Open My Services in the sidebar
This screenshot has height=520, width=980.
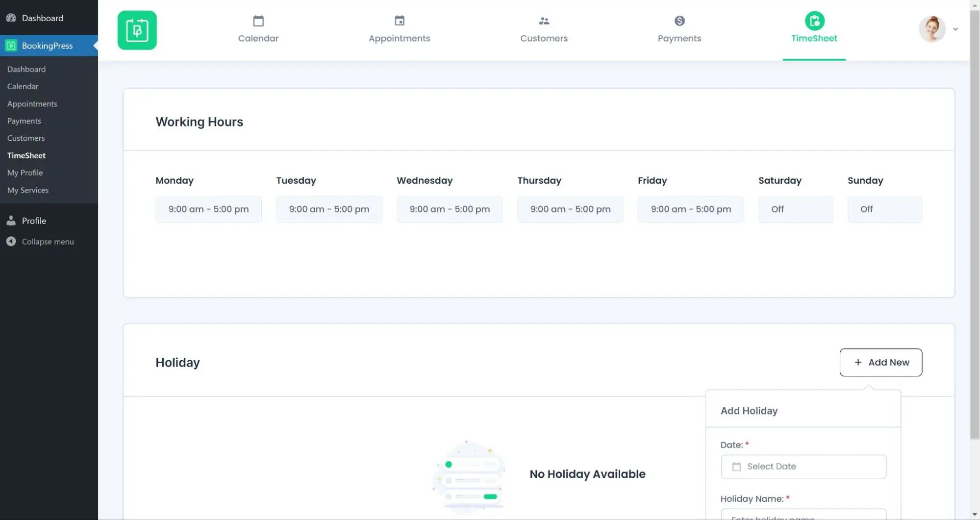click(28, 190)
